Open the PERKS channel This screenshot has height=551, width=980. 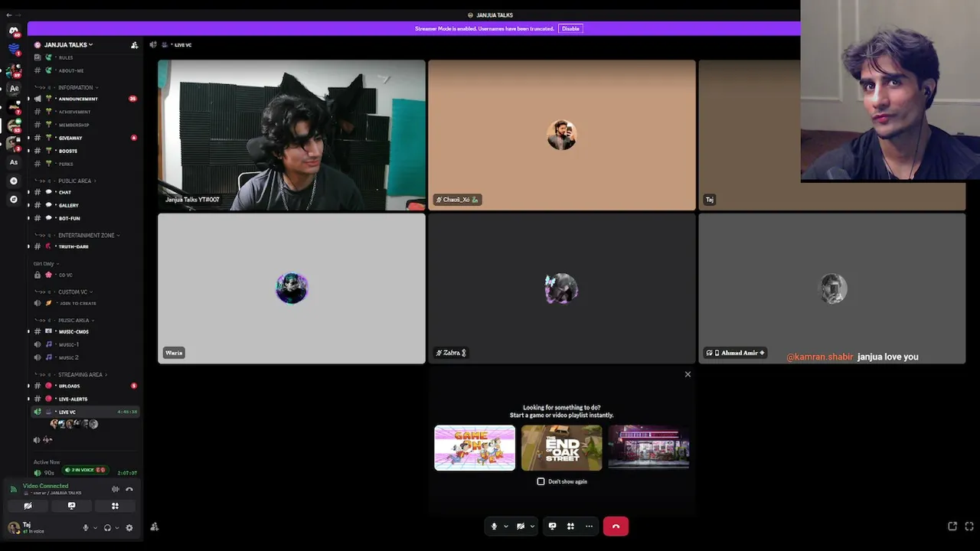[x=86, y=164]
